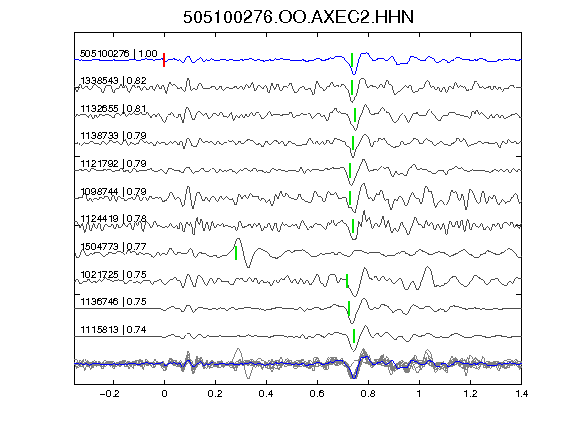Click green pick marker on trace 1098744
The image size is (576, 432).
coord(350,198)
